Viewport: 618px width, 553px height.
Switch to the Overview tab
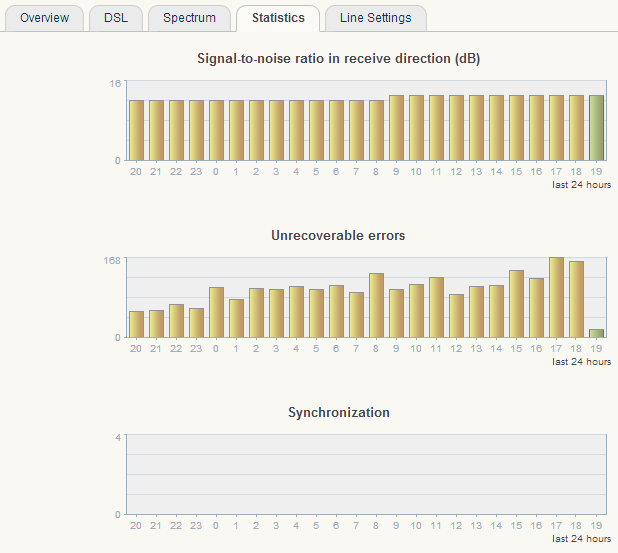coord(44,18)
